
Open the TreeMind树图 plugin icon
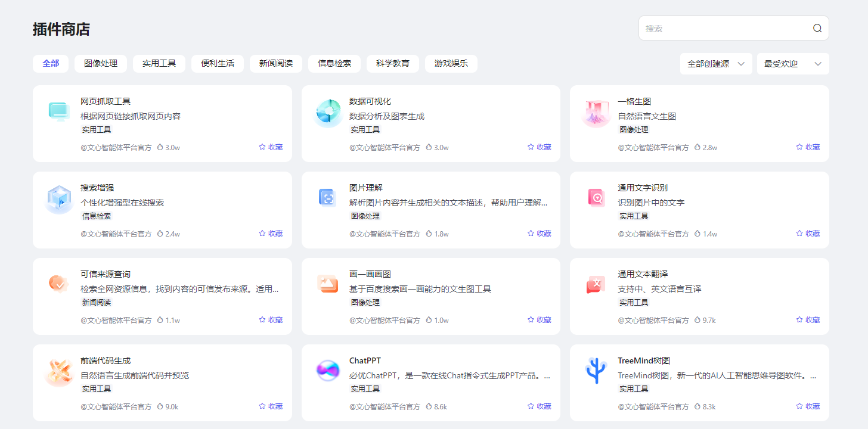tap(596, 372)
